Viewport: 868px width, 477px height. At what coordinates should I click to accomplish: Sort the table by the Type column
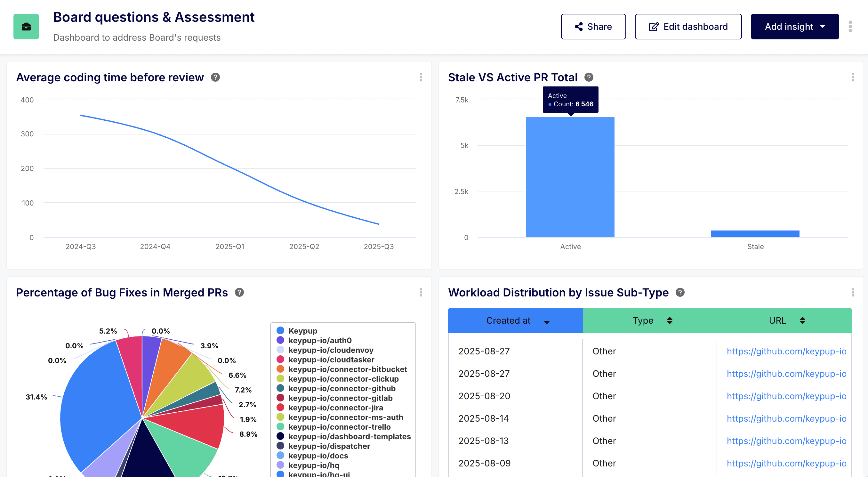[670, 320]
